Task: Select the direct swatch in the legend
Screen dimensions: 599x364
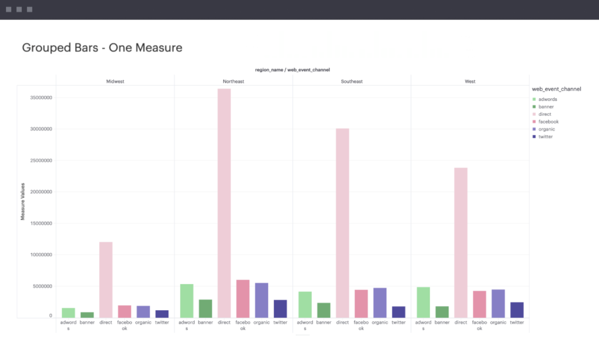Action: tap(534, 114)
